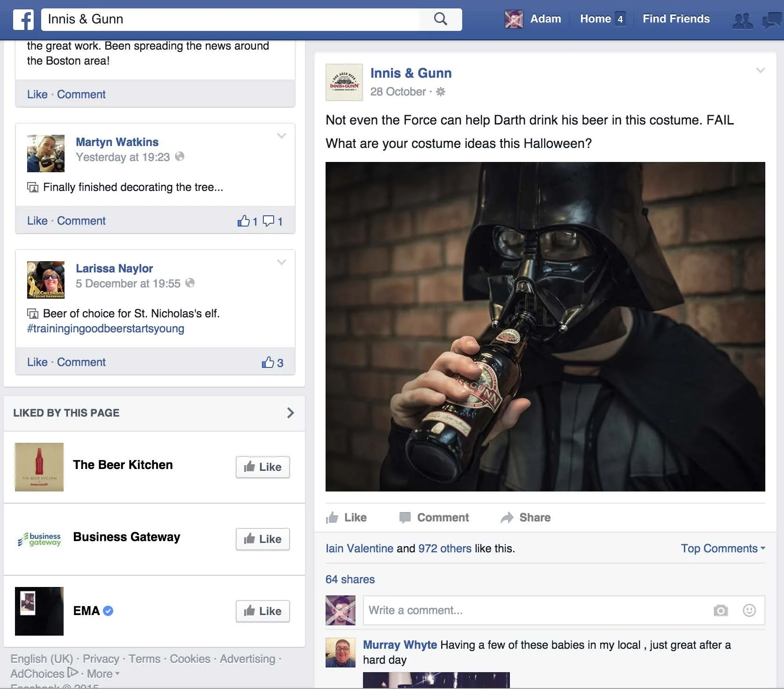Like the Business Gateway page

click(263, 539)
